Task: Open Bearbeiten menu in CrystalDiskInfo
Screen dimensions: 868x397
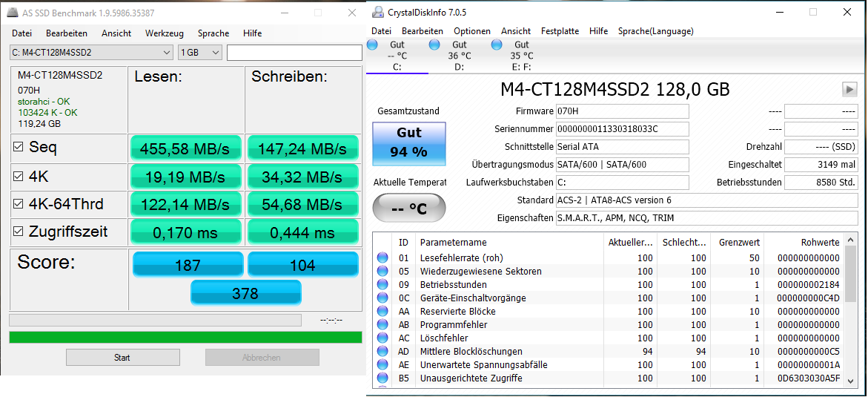Action: pos(423,31)
